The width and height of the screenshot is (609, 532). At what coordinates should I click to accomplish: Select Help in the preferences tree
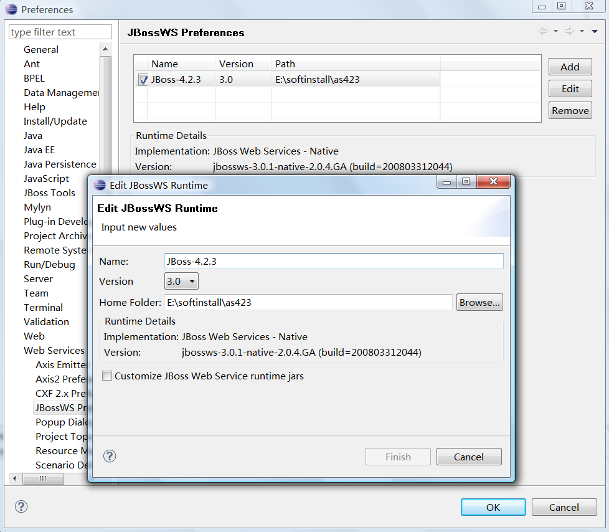34,107
